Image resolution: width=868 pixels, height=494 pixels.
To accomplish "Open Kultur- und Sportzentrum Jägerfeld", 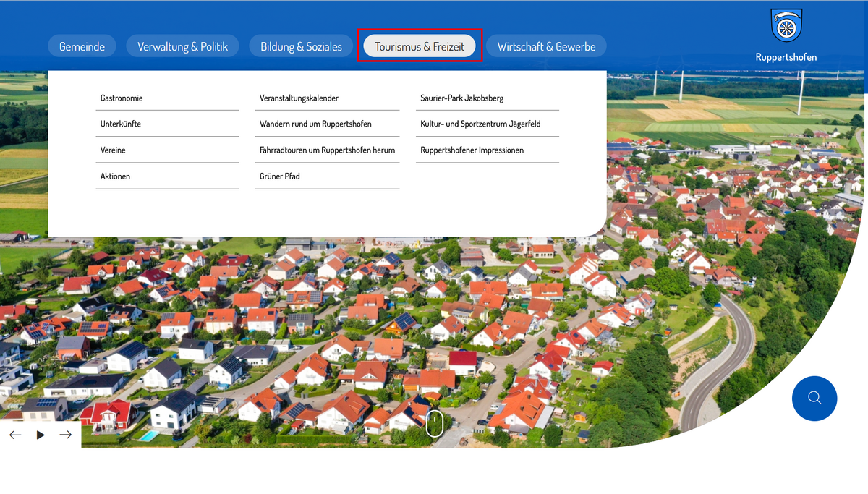I will 488,124.
